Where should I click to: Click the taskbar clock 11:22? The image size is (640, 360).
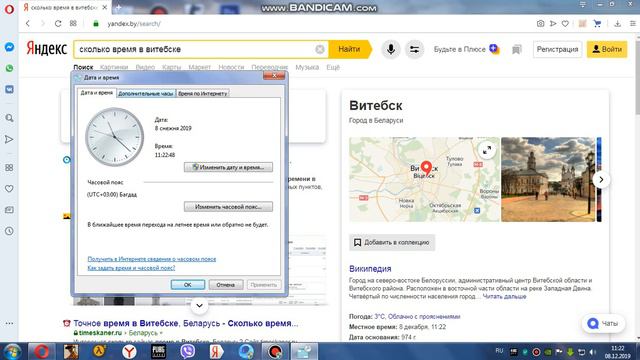(x=618, y=352)
